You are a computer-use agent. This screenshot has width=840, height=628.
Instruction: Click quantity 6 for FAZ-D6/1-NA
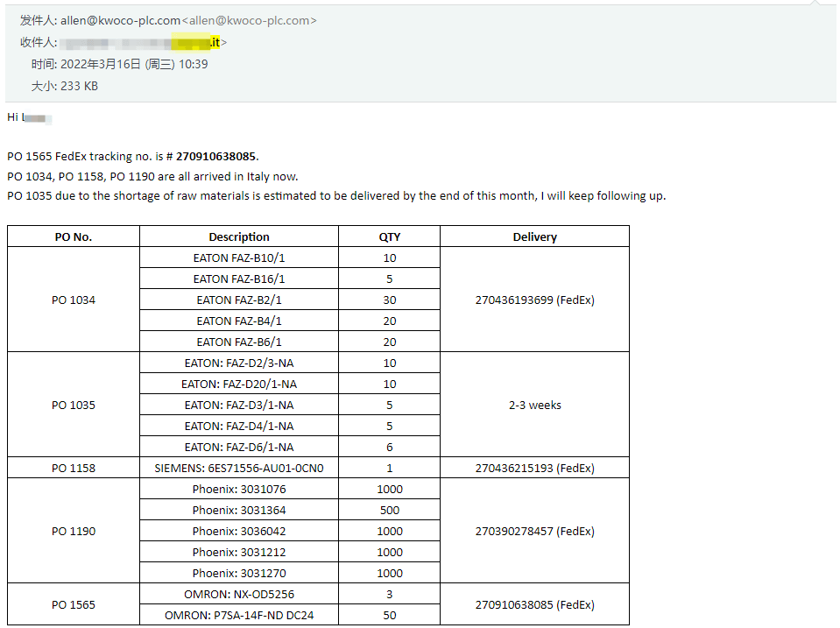click(x=390, y=447)
